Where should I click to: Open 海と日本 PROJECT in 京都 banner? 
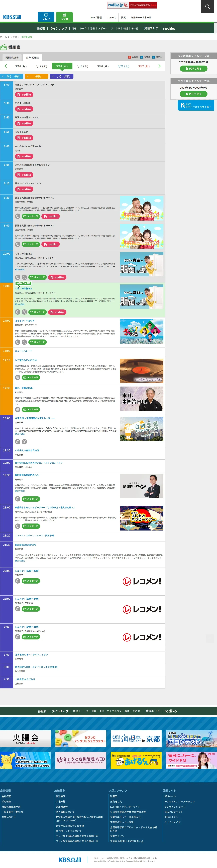[136, 739]
